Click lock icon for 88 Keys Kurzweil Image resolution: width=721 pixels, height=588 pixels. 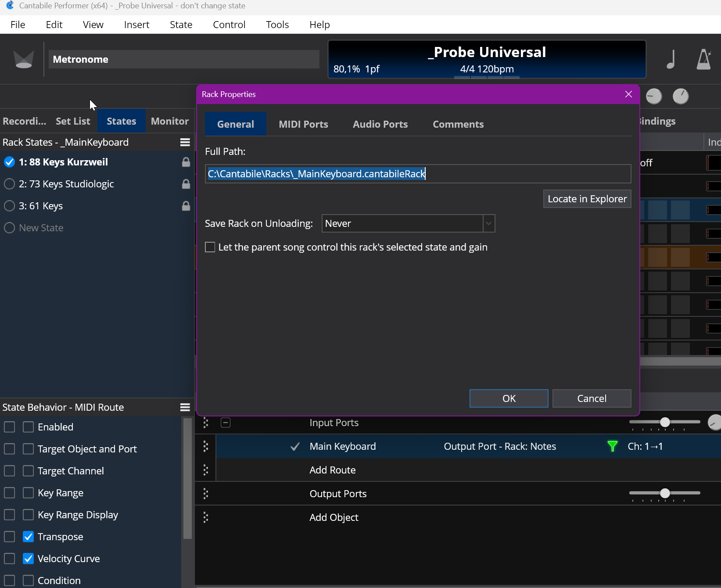tap(186, 162)
